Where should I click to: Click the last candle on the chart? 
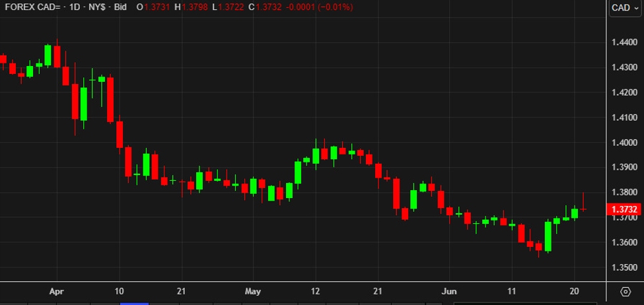(584, 209)
